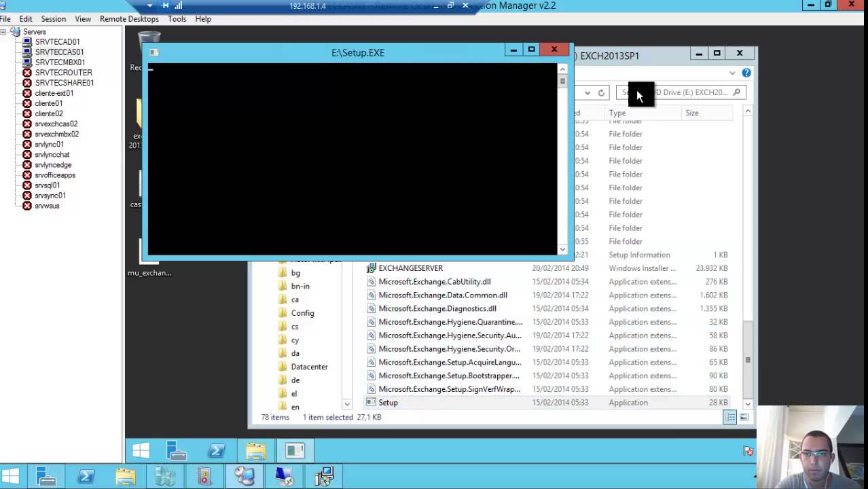Open the View menu

(x=83, y=19)
